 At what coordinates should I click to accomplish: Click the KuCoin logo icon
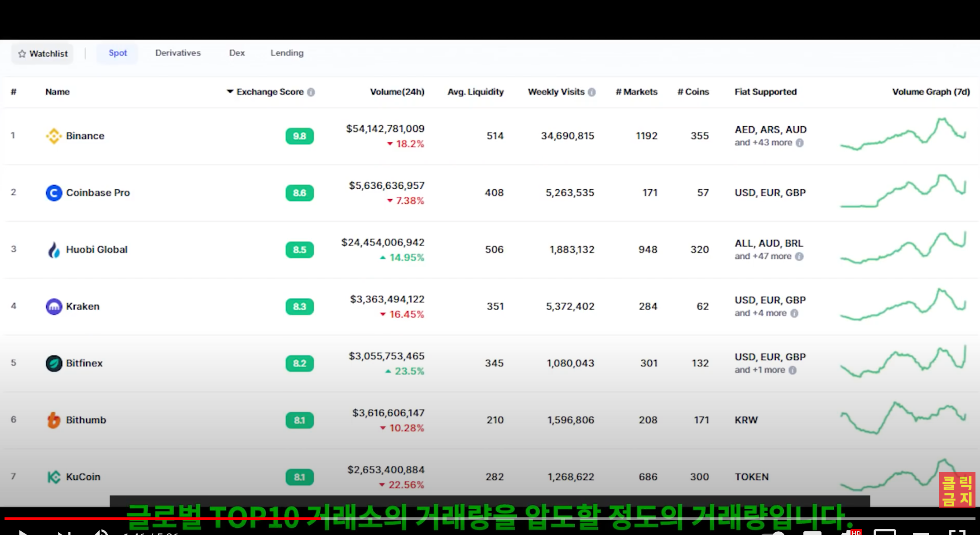tap(54, 477)
